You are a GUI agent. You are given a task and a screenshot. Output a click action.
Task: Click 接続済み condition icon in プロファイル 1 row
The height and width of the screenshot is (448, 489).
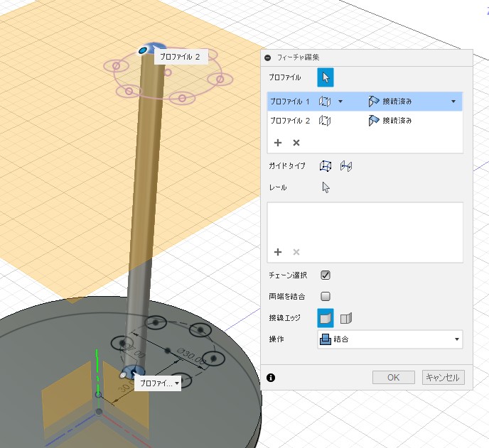point(373,102)
